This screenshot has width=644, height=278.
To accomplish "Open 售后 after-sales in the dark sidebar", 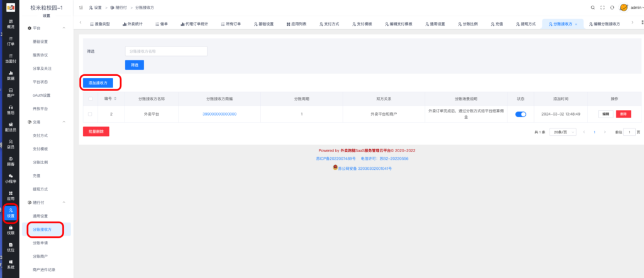I will click(x=11, y=109).
